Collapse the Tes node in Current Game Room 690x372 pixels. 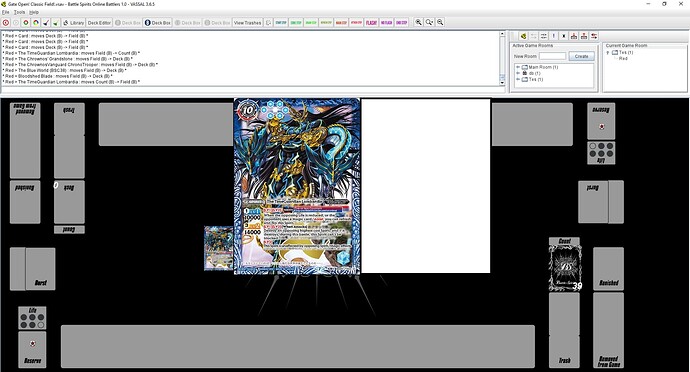click(x=608, y=52)
